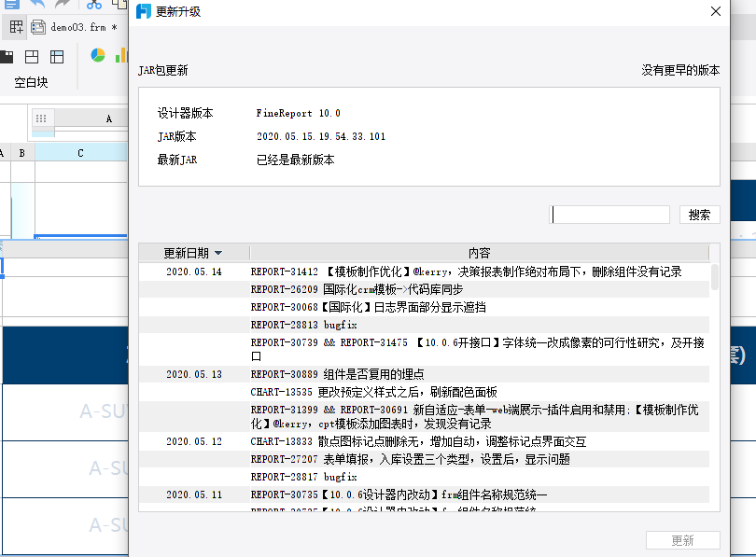Click the FineReport logo in dialog title
The width and height of the screenshot is (756, 557).
coord(143,11)
